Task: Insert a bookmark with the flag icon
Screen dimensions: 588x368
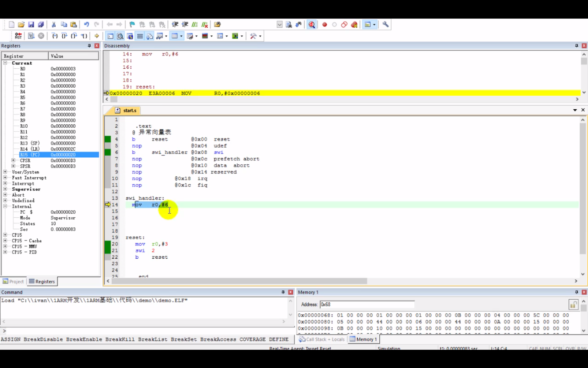Action: coord(132,25)
